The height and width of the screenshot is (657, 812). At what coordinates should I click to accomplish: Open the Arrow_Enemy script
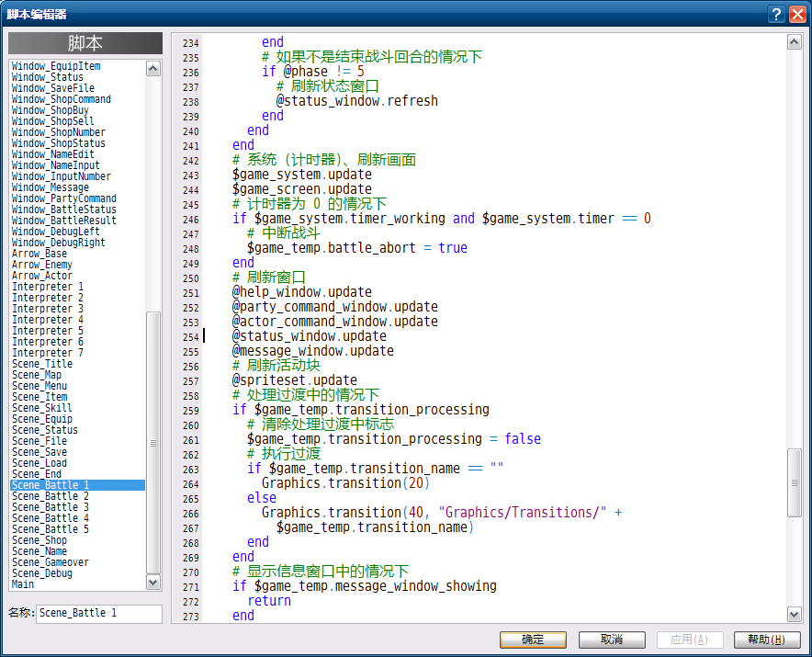(x=78, y=265)
